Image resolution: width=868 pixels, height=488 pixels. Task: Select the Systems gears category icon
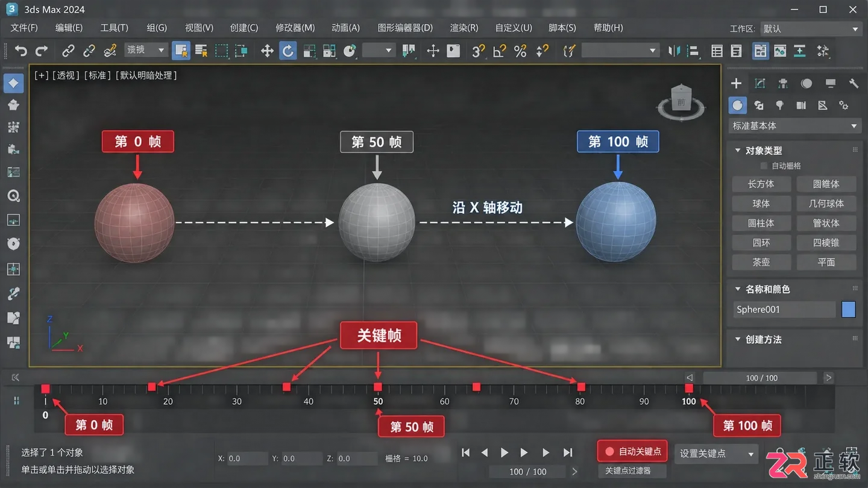[843, 105]
